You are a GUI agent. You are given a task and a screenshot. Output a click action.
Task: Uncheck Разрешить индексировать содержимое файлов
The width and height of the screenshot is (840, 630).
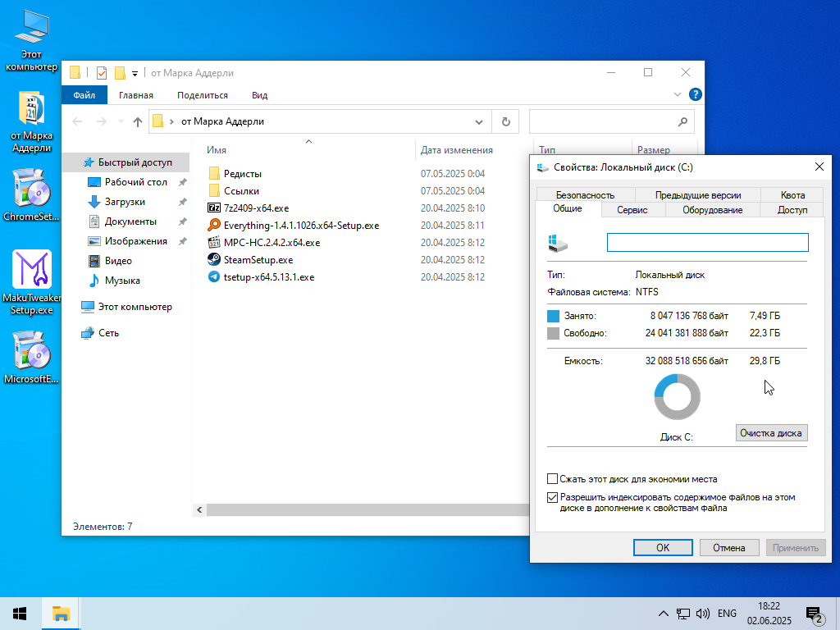coord(552,498)
